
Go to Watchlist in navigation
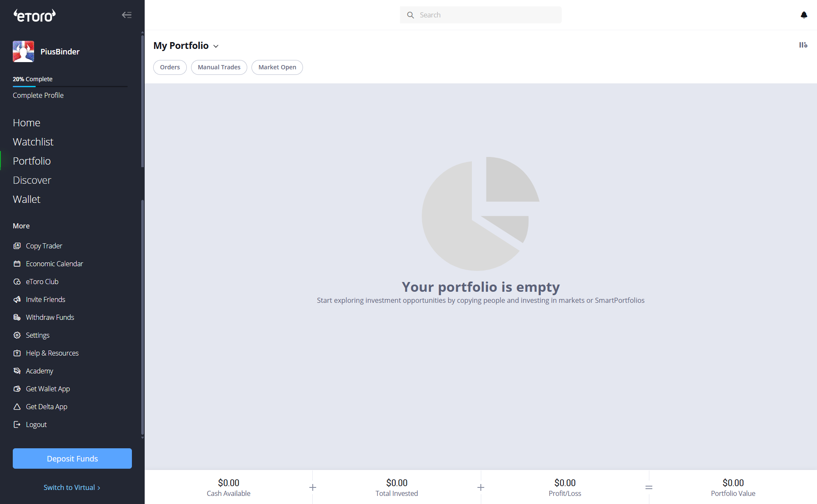(33, 142)
